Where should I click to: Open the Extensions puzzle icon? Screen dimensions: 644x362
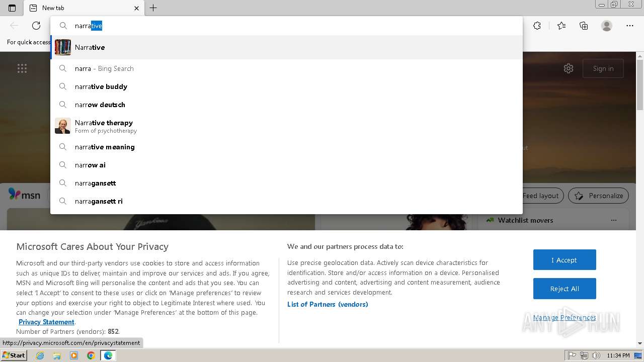[537, 26]
